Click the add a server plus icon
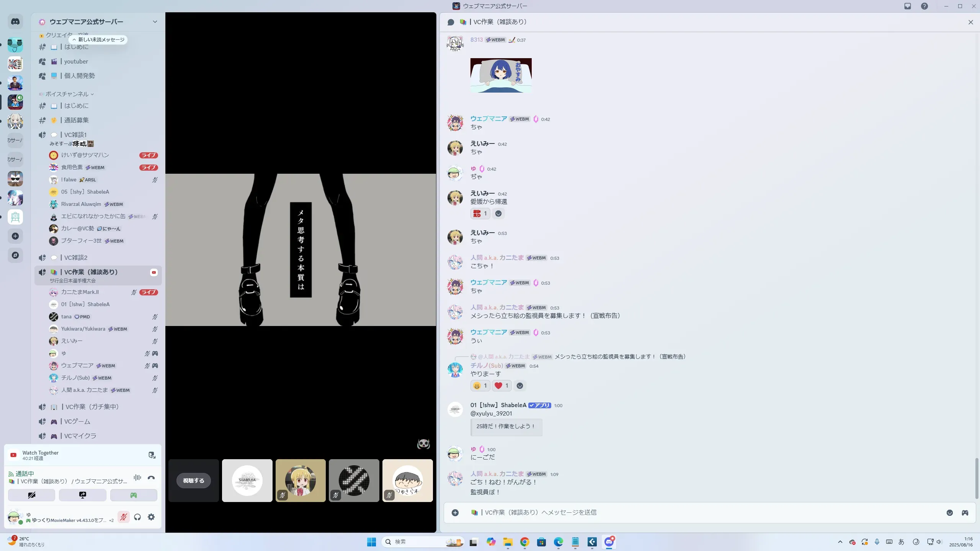Screen dimensions: 980x551 [x=15, y=236]
